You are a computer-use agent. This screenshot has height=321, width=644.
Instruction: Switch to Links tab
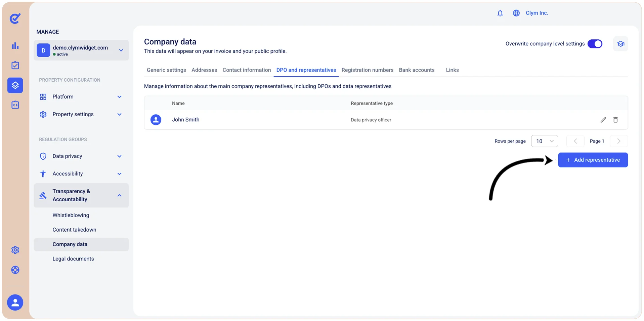click(x=452, y=70)
